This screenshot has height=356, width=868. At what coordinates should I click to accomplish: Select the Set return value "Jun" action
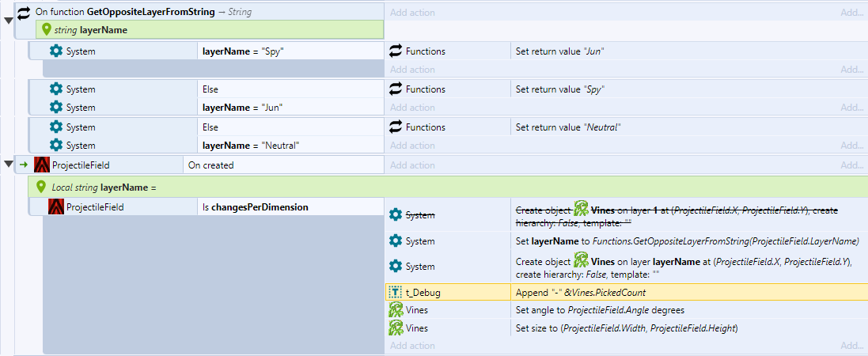tap(688, 51)
